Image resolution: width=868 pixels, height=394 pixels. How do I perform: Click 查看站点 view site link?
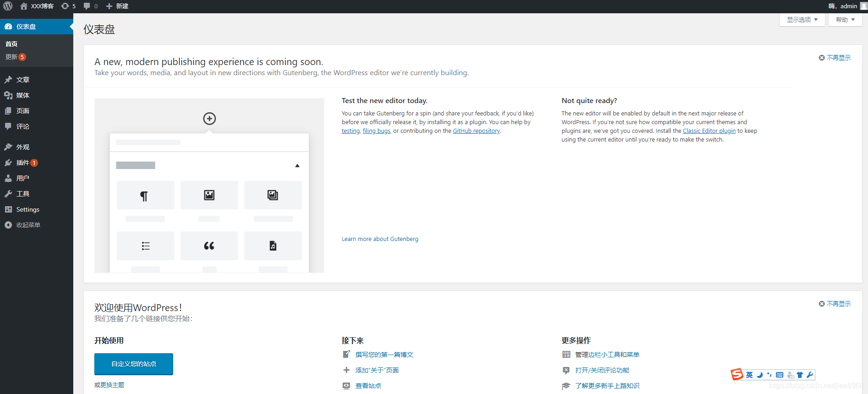tap(368, 386)
